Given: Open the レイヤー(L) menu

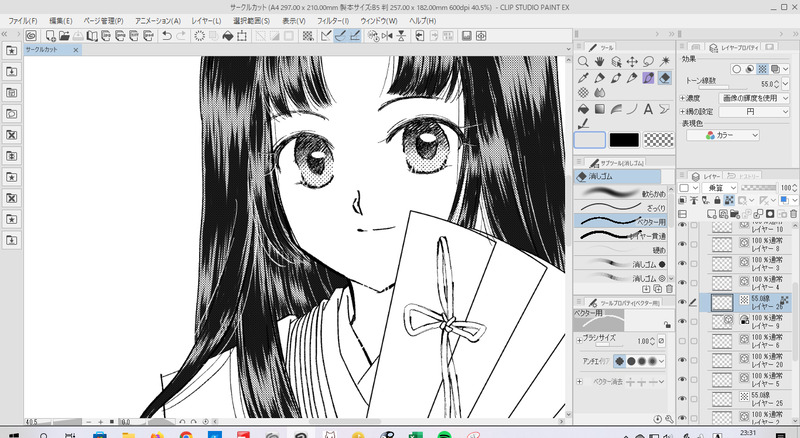Looking at the screenshot, I should [206, 21].
